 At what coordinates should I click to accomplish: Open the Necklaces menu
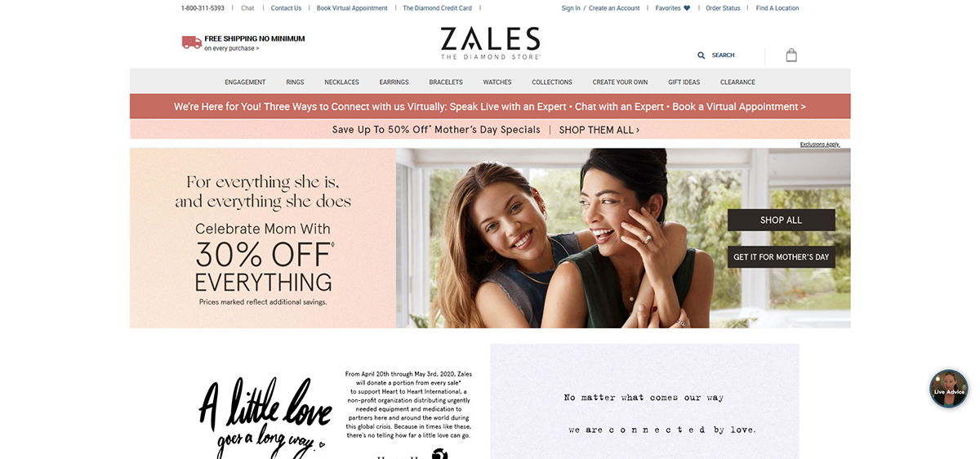(x=341, y=82)
